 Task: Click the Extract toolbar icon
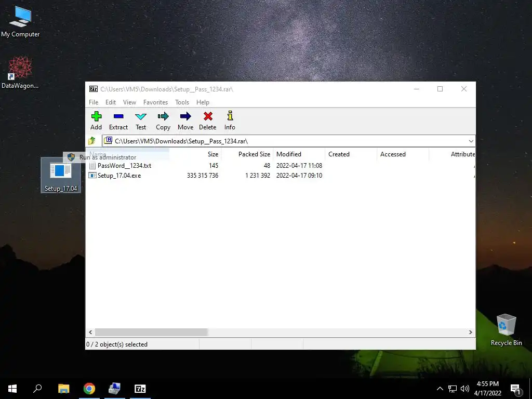(118, 116)
